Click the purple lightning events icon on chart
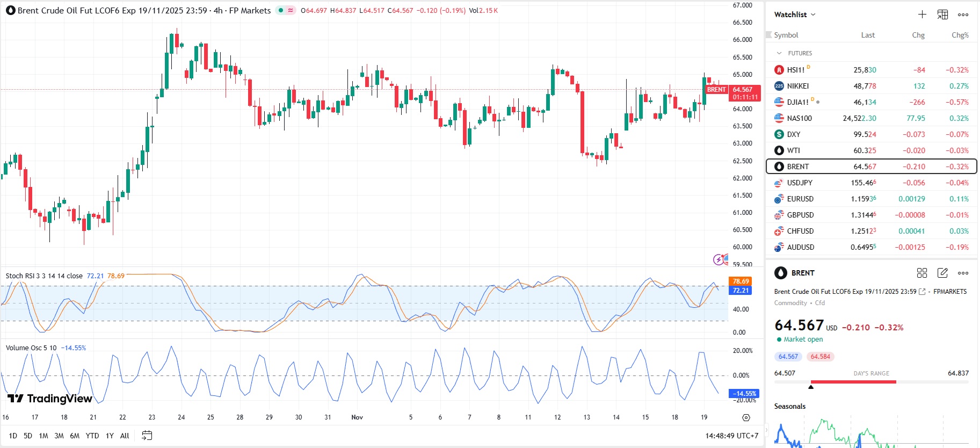 [718, 260]
